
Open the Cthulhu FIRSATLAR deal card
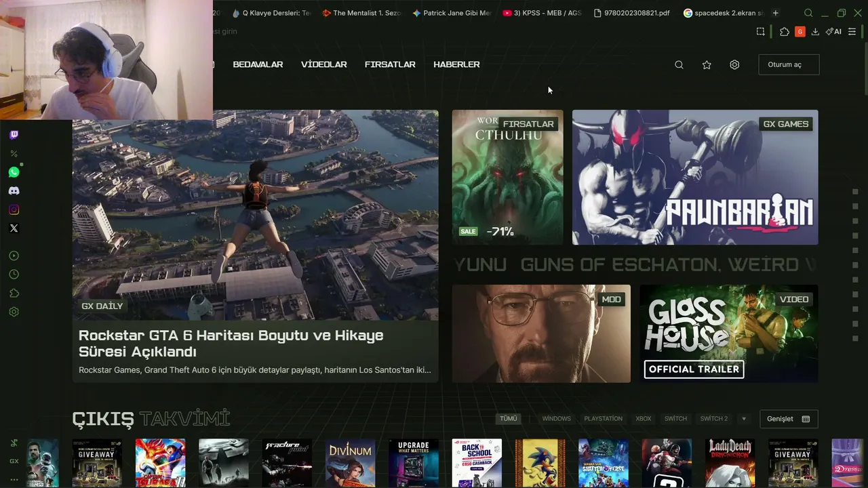pyautogui.click(x=508, y=177)
